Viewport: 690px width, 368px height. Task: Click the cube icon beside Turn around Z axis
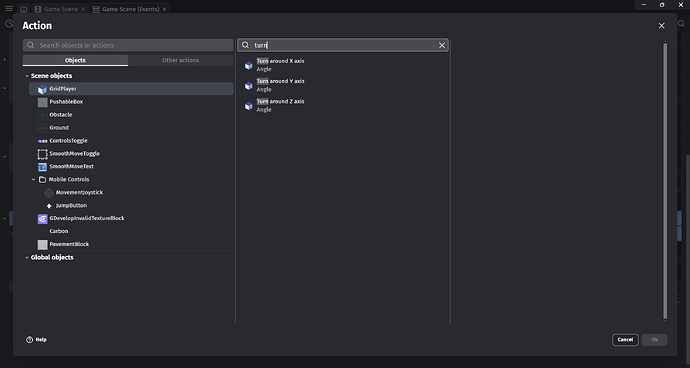point(249,106)
